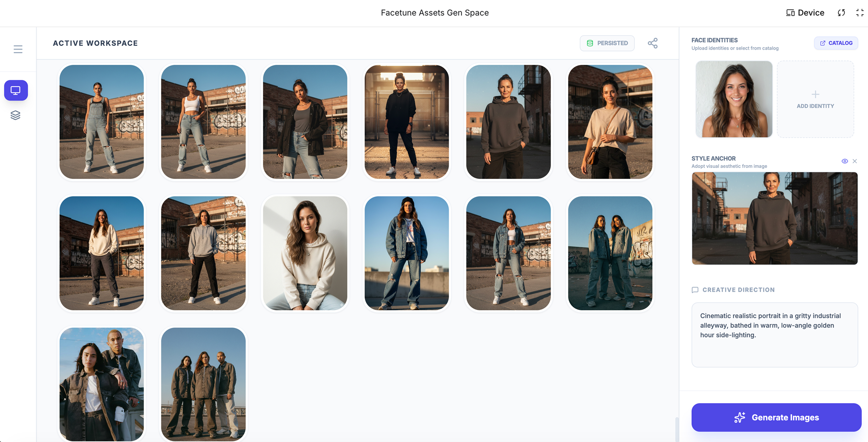868x442 pixels.
Task: Open the black jacket with grey tank image
Action: tap(305, 122)
